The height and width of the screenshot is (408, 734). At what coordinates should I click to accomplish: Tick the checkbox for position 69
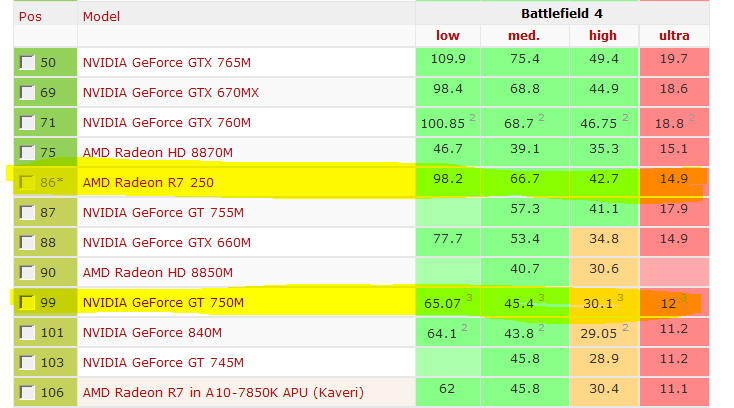point(27,92)
